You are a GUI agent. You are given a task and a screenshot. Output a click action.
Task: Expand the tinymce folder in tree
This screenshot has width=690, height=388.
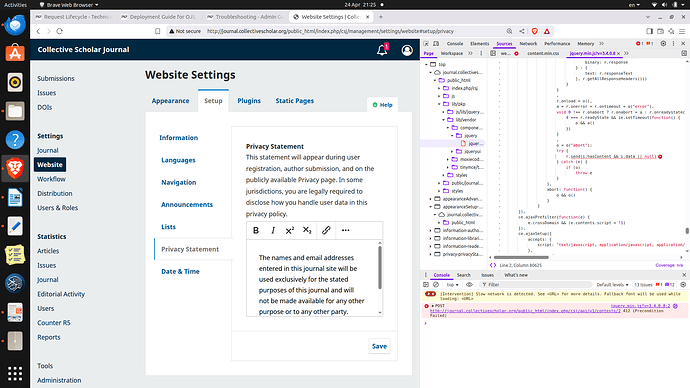[448, 167]
